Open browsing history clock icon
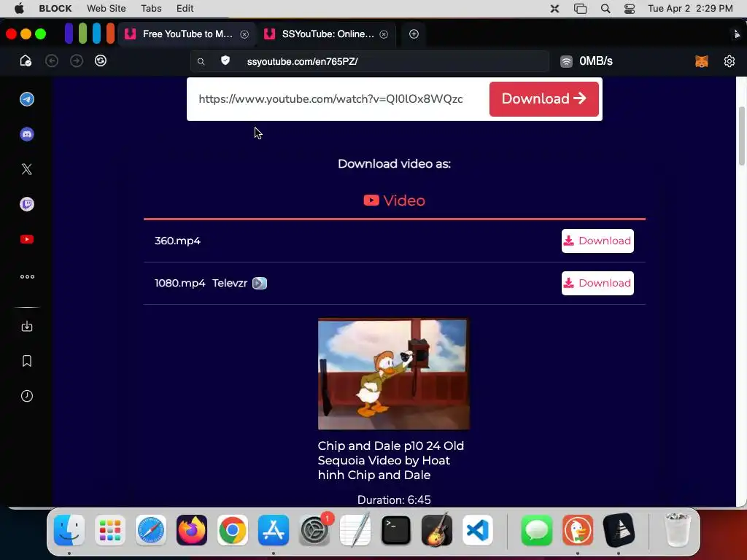 click(x=27, y=396)
